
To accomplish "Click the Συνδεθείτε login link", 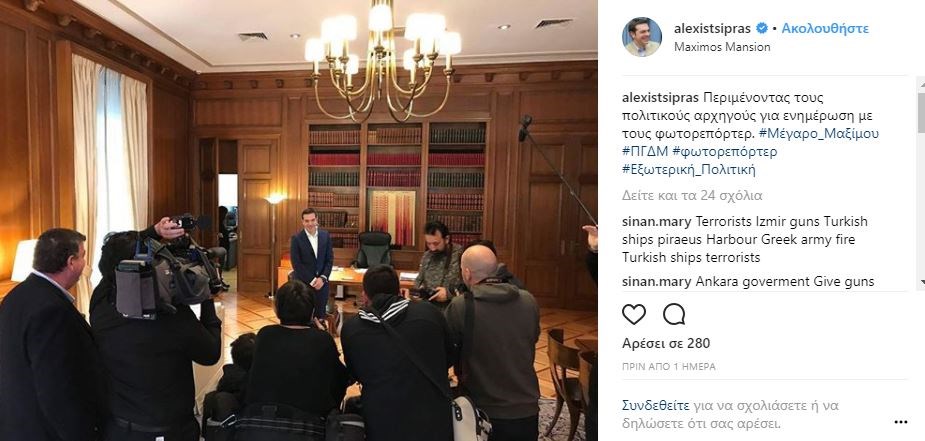I will click(x=656, y=406).
